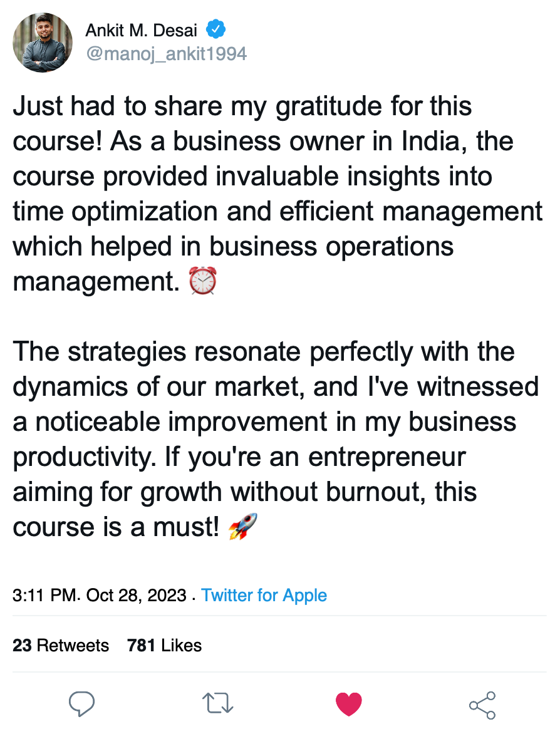
Task: Click the Oct 28, 2023 date
Action: coord(136,595)
